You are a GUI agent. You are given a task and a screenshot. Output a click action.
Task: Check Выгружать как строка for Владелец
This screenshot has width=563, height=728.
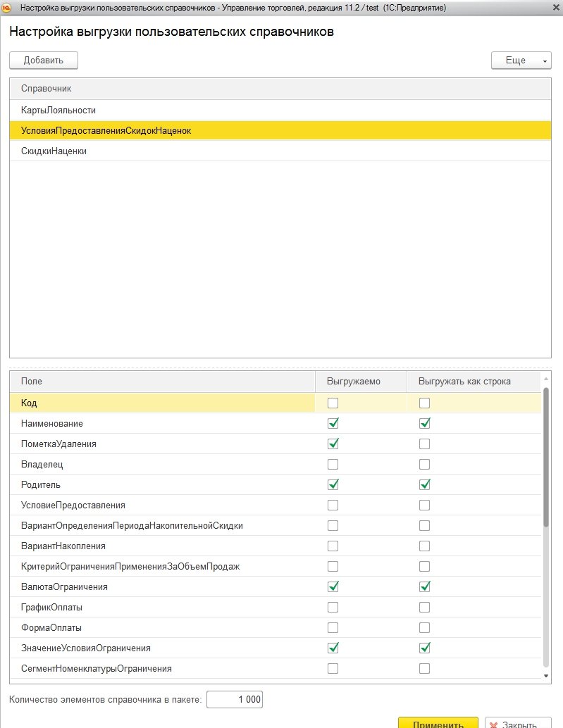pyautogui.click(x=425, y=464)
